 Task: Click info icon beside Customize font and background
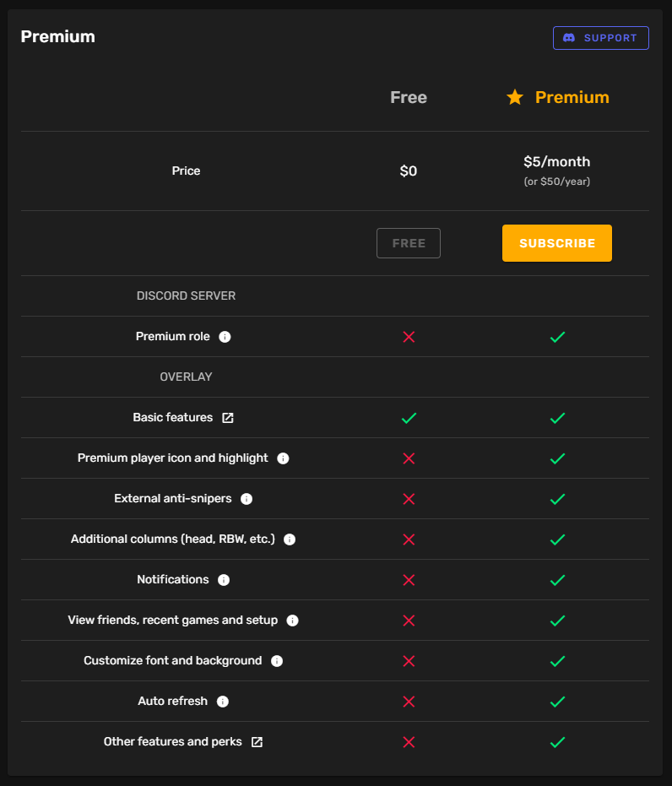click(277, 661)
